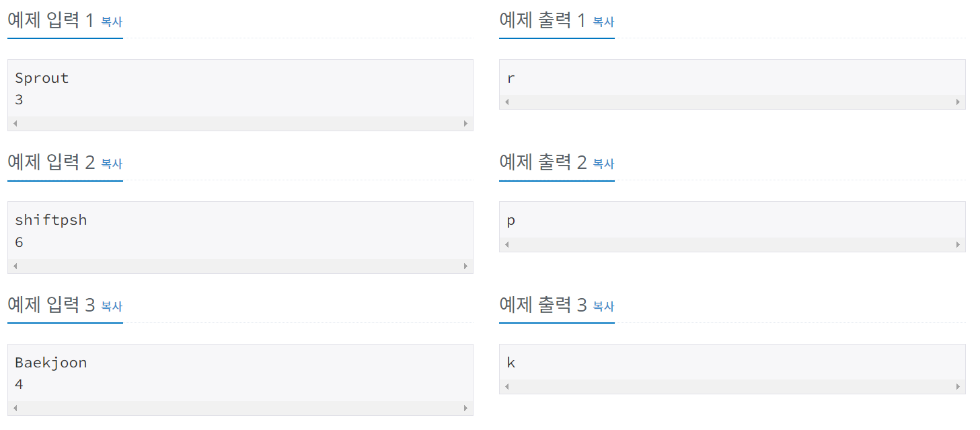The height and width of the screenshot is (430, 980).
Task: Click left scroll arrow under shiftpsh input box
Action: (x=13, y=265)
